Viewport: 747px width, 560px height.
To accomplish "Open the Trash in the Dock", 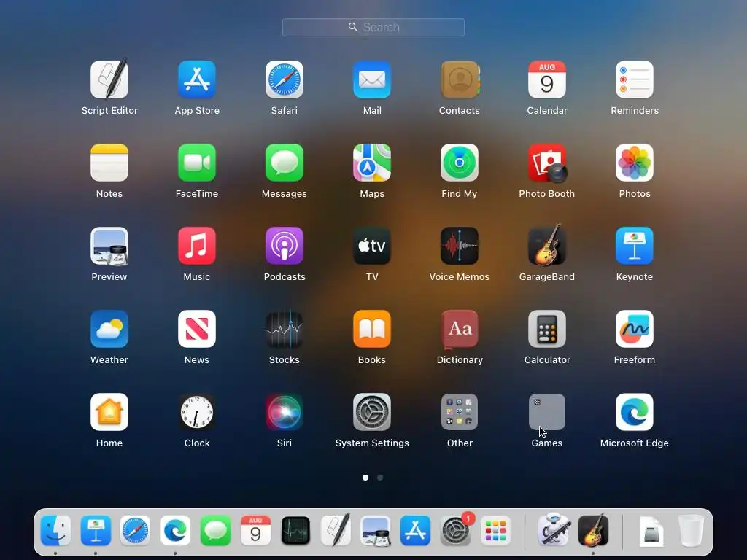I will pyautogui.click(x=691, y=531).
